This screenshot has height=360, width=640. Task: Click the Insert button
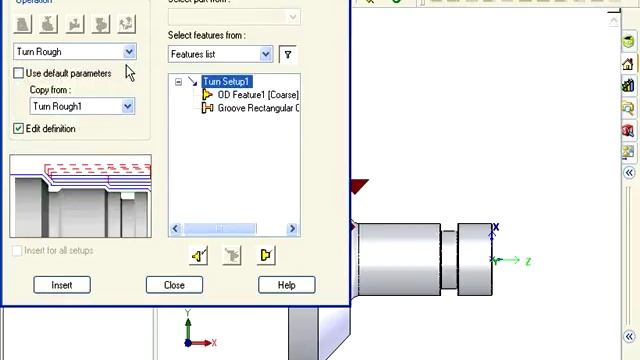62,285
